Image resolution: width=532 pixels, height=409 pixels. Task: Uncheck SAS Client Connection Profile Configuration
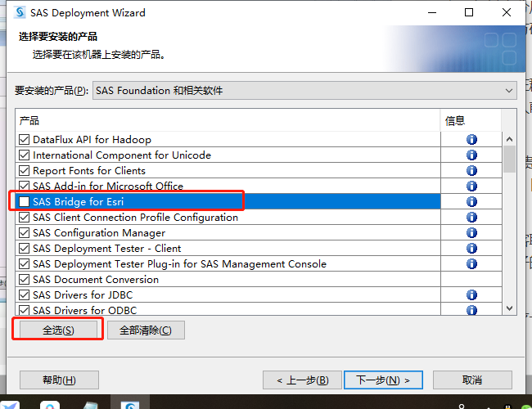(x=24, y=217)
